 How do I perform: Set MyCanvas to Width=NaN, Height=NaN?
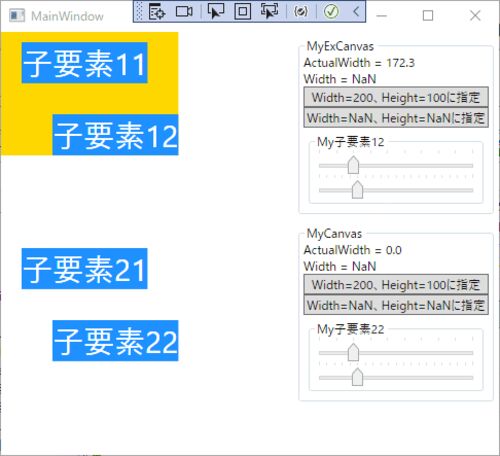coord(396,305)
